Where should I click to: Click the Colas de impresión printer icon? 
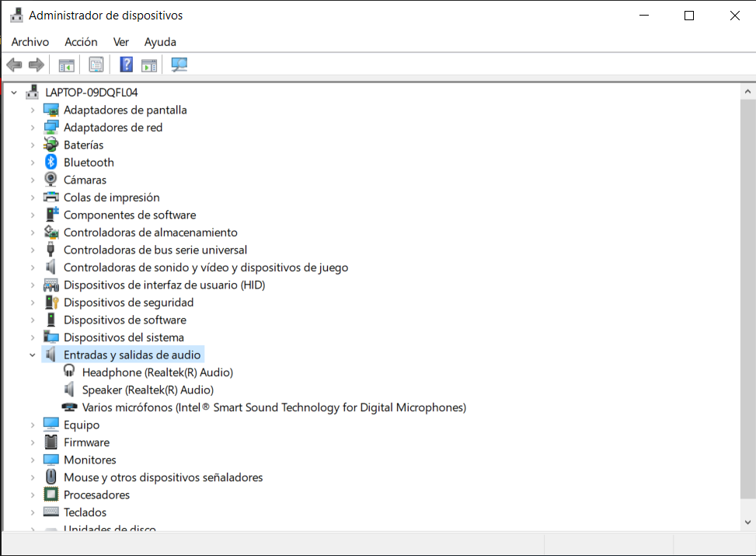point(51,197)
